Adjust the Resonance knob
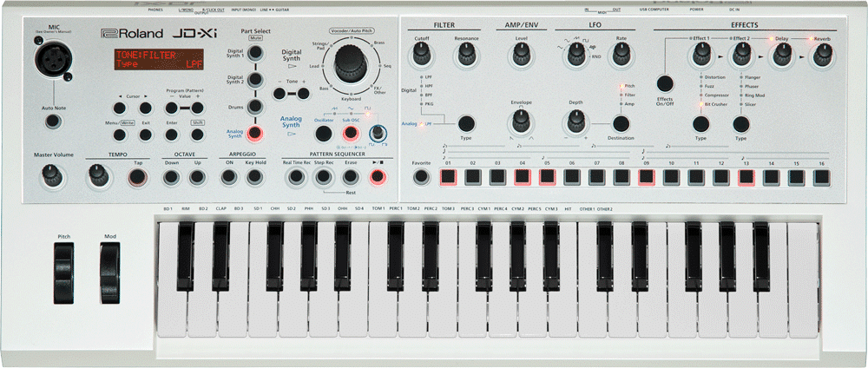The width and height of the screenshot is (868, 368). pos(466,54)
